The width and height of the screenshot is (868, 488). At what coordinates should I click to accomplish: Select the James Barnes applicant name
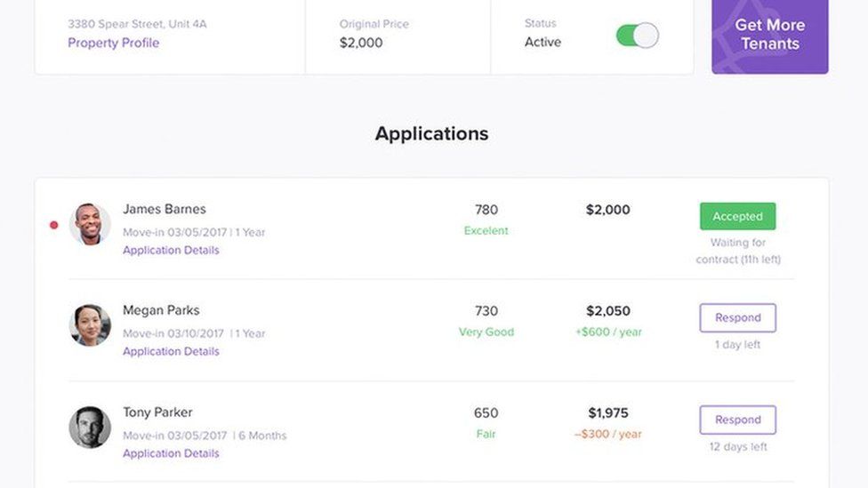click(165, 209)
